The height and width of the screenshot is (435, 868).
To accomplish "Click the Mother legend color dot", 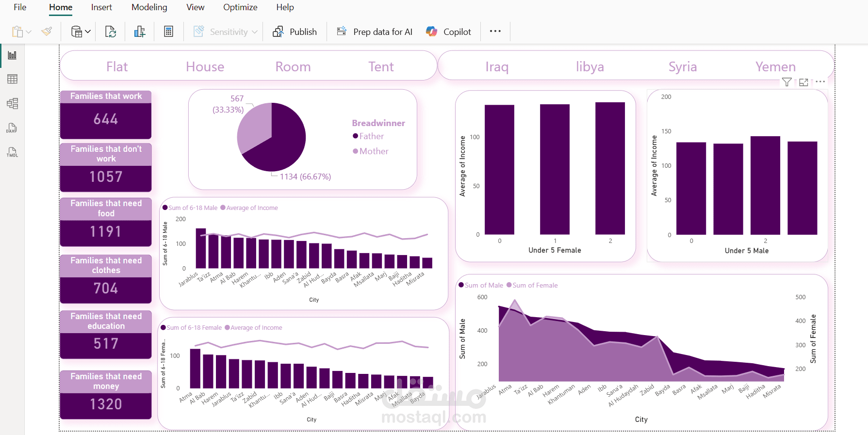I will click(x=356, y=151).
